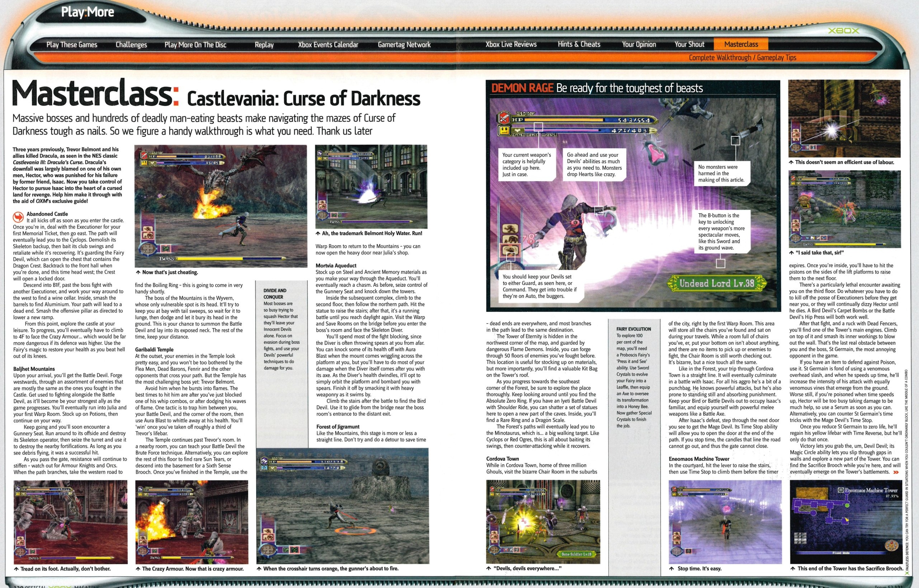Open the Play These Games tab
The height and width of the screenshot is (588, 919).
tap(72, 45)
